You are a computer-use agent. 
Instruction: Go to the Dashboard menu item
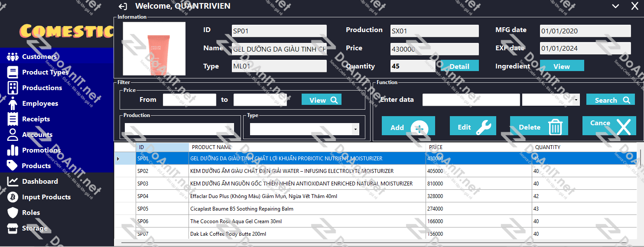click(40, 182)
